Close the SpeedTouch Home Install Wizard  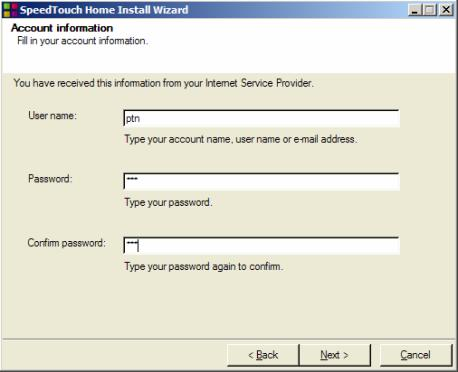tap(446, 10)
